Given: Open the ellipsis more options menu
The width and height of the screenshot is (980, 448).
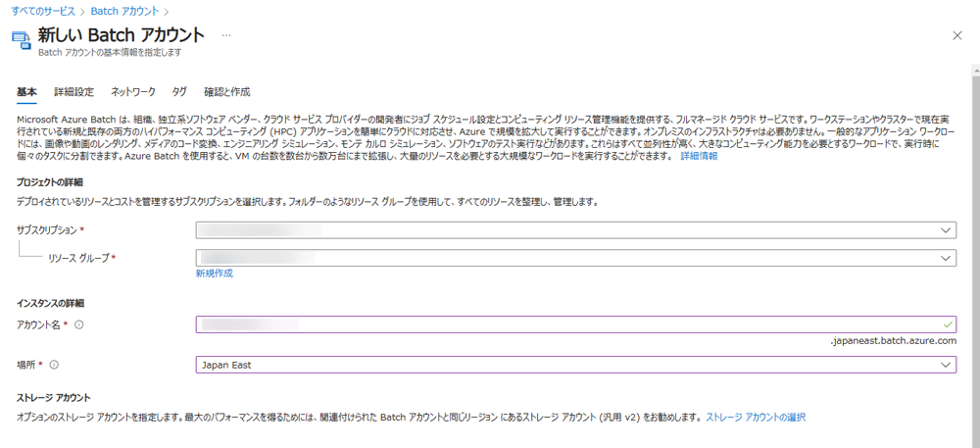Looking at the screenshot, I should 226,35.
